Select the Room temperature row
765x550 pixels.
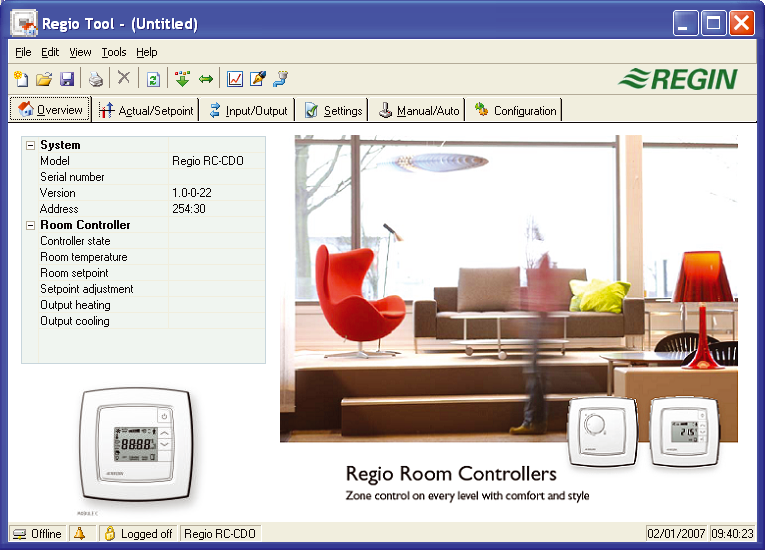152,257
